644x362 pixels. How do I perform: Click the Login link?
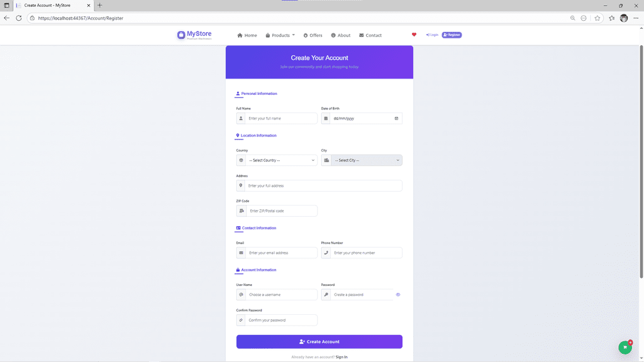tap(432, 35)
